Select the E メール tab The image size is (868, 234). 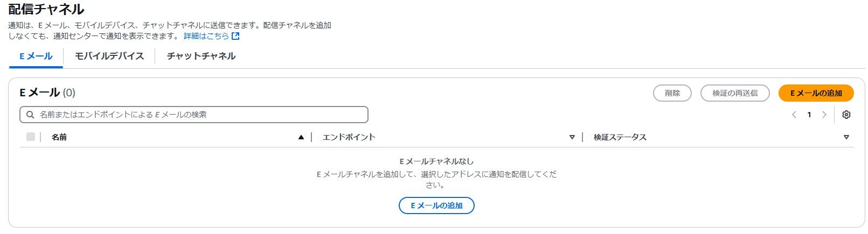coord(36,56)
